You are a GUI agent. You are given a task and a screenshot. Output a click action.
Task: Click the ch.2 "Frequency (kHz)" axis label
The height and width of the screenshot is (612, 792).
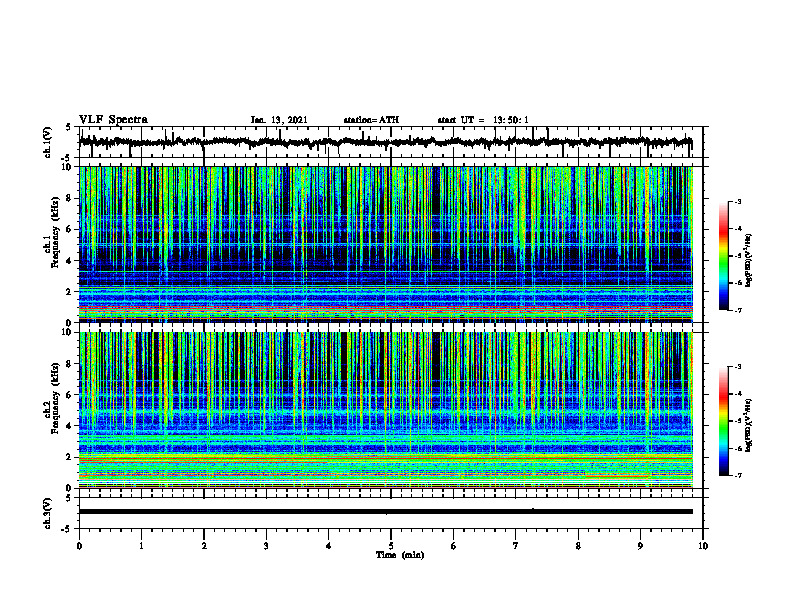coord(55,398)
